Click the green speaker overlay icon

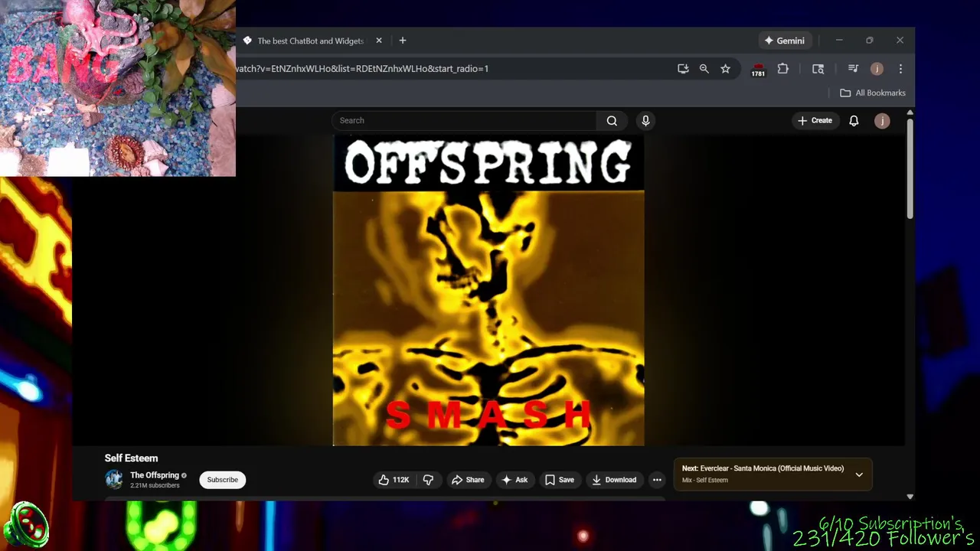(26, 526)
